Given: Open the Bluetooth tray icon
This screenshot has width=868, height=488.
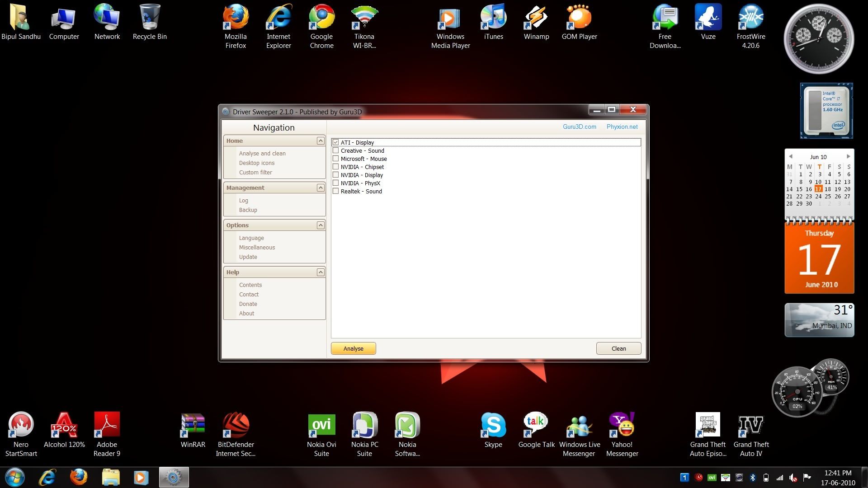Looking at the screenshot, I should 753,477.
